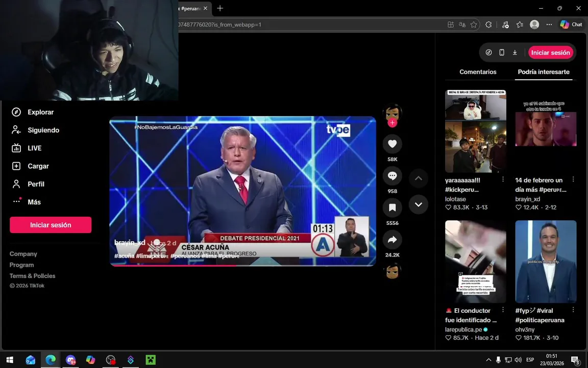Click sidebar Iniciar sesión button
This screenshot has height=368, width=588.
click(x=51, y=225)
